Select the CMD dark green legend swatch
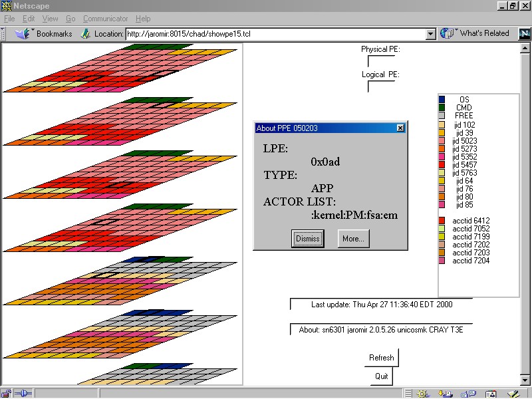This screenshot has height=399, width=532. pyautogui.click(x=442, y=108)
